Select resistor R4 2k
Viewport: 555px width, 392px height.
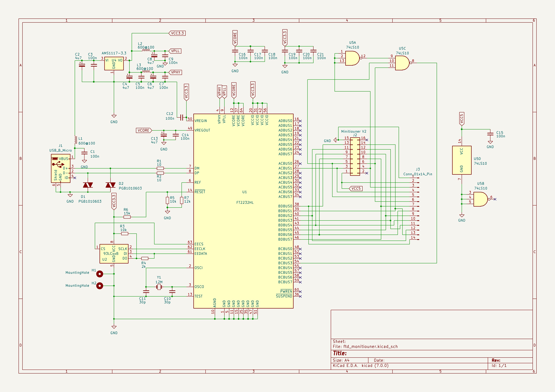(145, 258)
